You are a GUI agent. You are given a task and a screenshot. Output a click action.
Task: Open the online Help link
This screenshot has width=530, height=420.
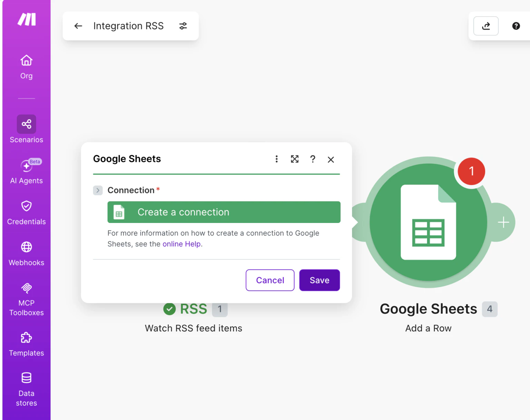coord(182,244)
